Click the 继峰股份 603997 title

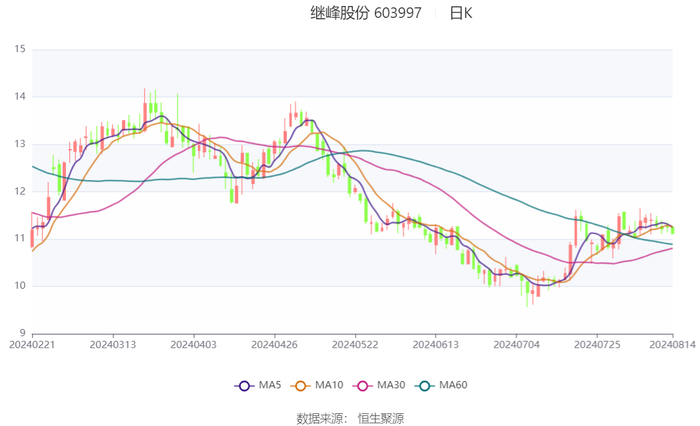tap(366, 13)
